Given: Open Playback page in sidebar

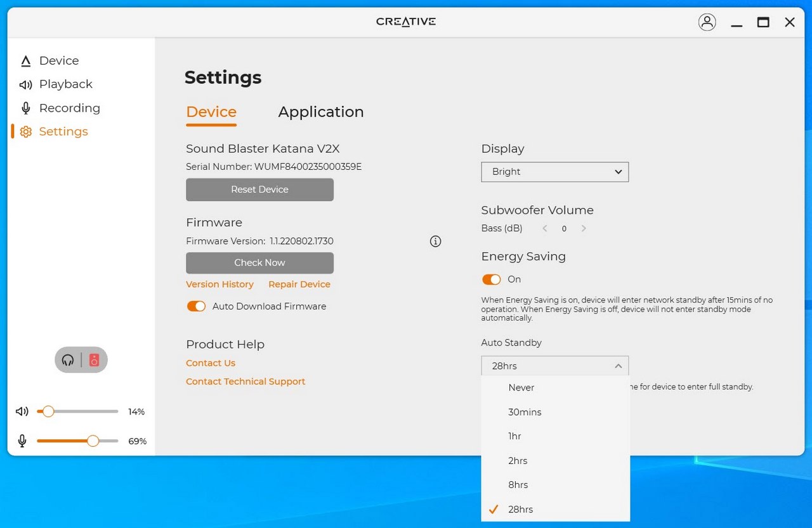Looking at the screenshot, I should tap(66, 84).
